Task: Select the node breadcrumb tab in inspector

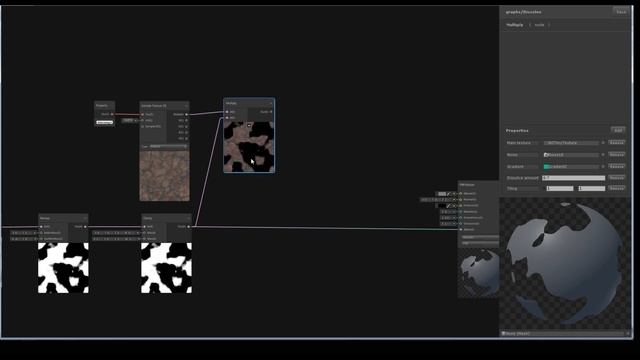Action: (x=539, y=25)
